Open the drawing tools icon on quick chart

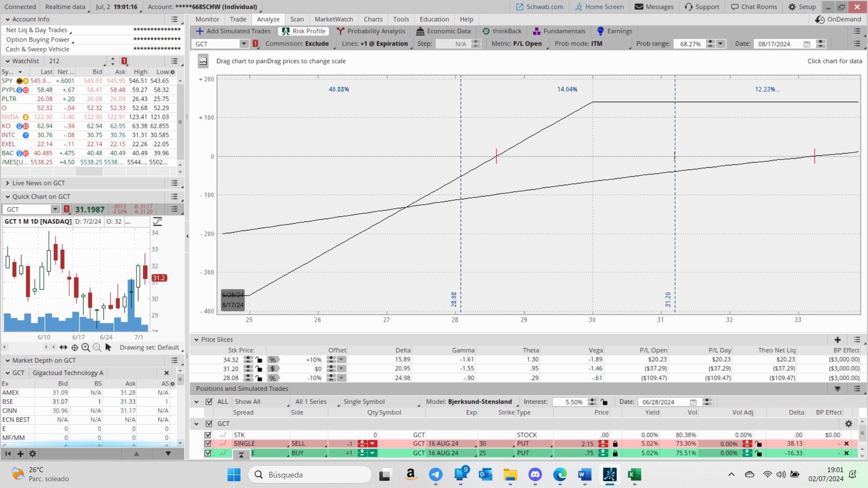(x=157, y=221)
